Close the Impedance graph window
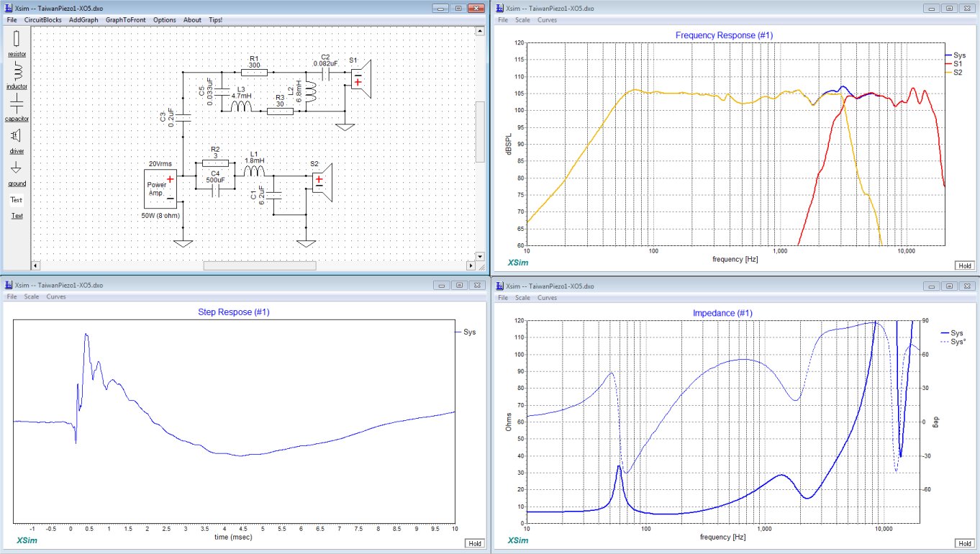 968,286
